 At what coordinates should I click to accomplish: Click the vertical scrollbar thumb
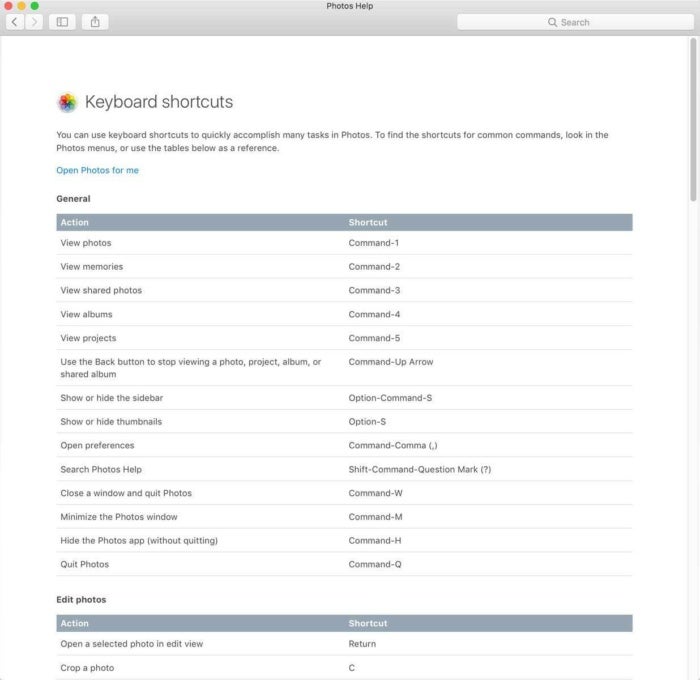[693, 119]
